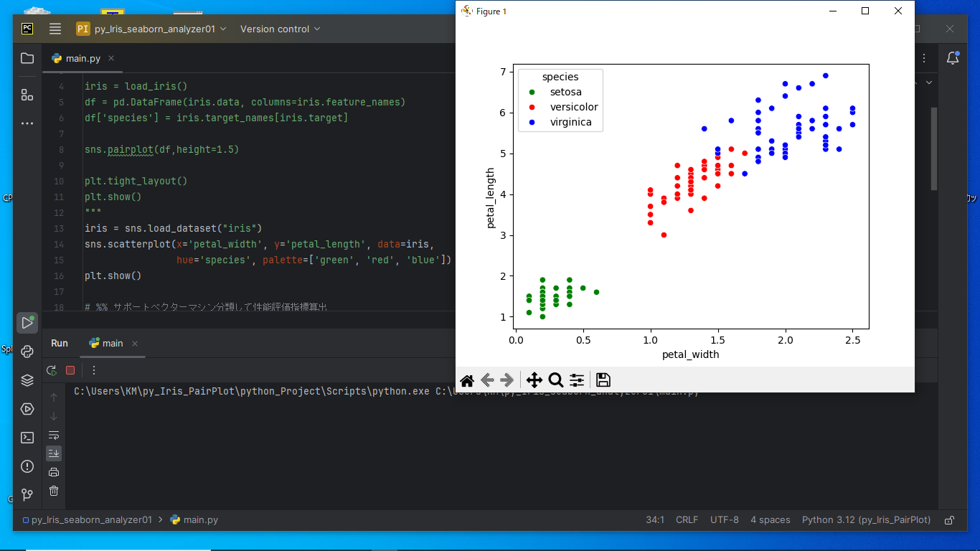Screen dimensions: 980x551
Task: Close the 'main' run tab
Action: [135, 344]
